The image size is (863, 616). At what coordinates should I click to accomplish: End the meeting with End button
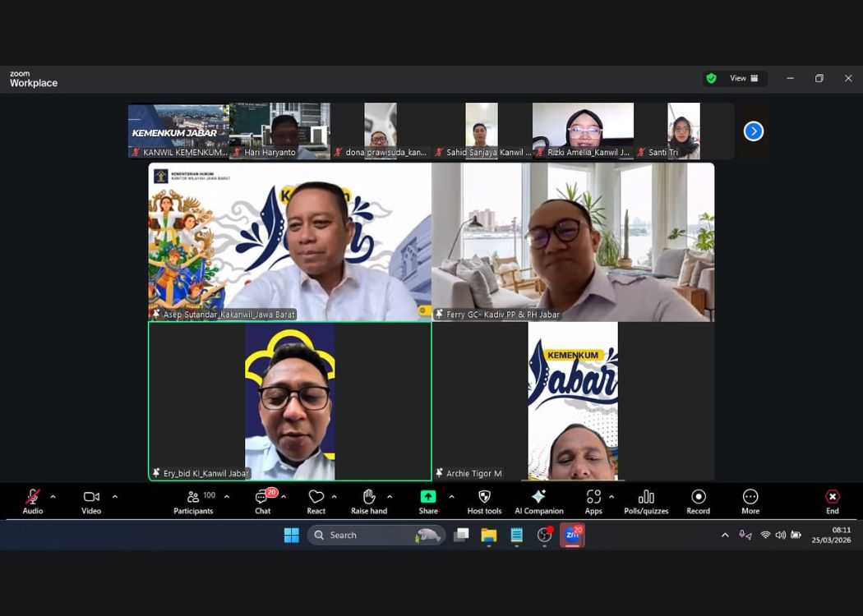click(x=832, y=501)
